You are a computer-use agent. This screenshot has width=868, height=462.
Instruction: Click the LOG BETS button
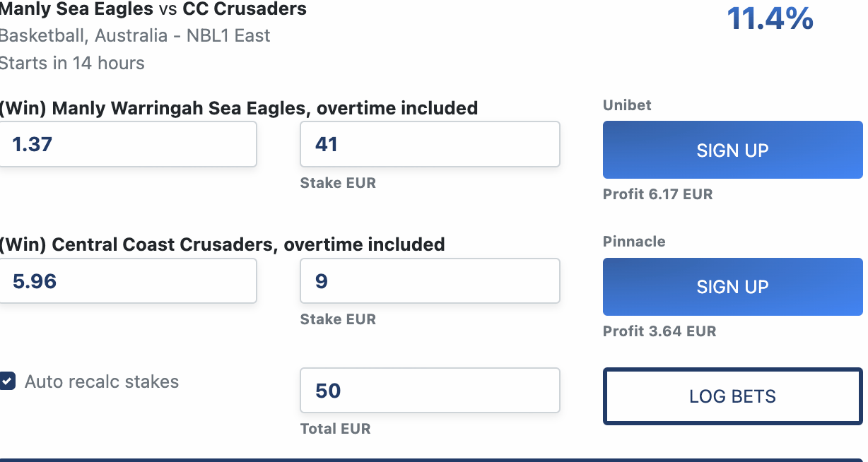(732, 396)
